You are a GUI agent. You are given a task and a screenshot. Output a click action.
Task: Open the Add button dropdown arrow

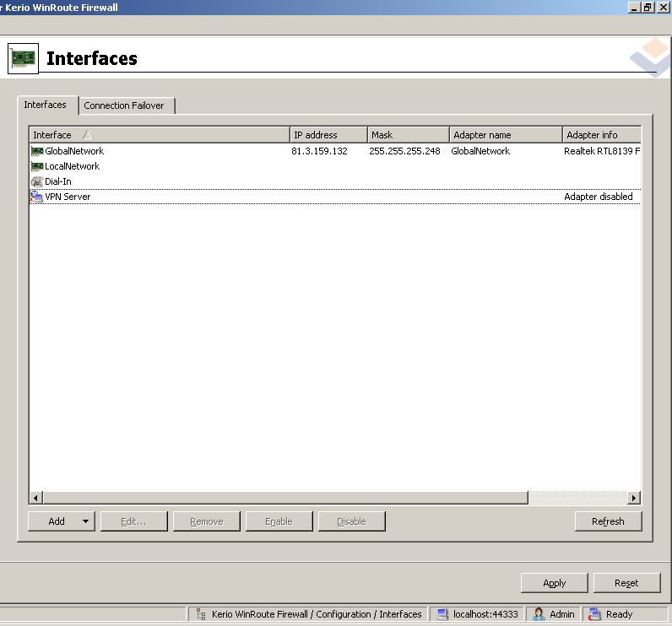click(x=86, y=521)
